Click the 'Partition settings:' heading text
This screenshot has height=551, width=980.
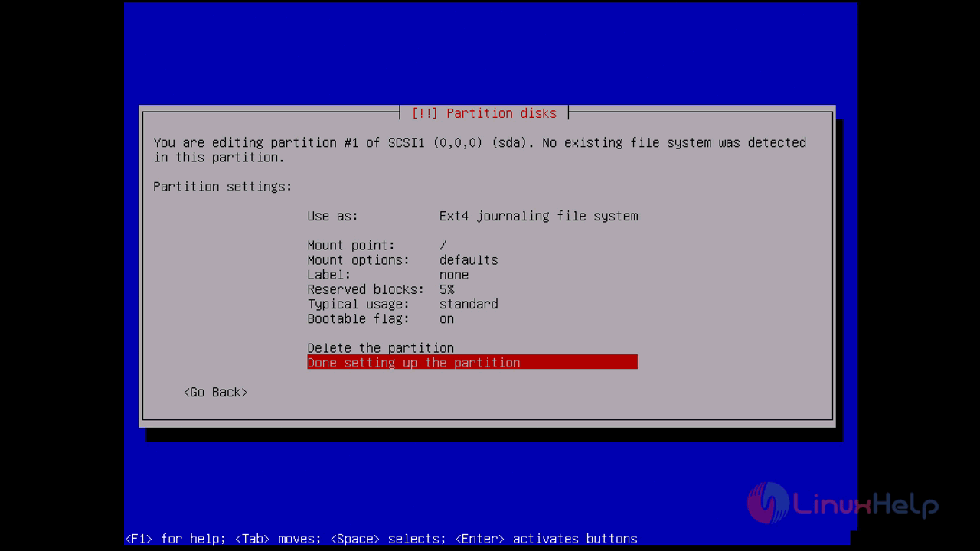[x=223, y=187]
